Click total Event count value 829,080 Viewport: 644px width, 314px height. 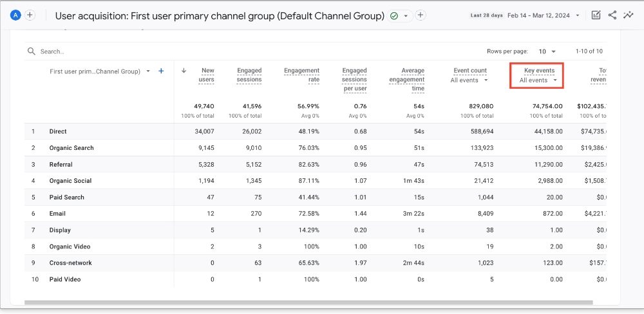[x=481, y=106]
